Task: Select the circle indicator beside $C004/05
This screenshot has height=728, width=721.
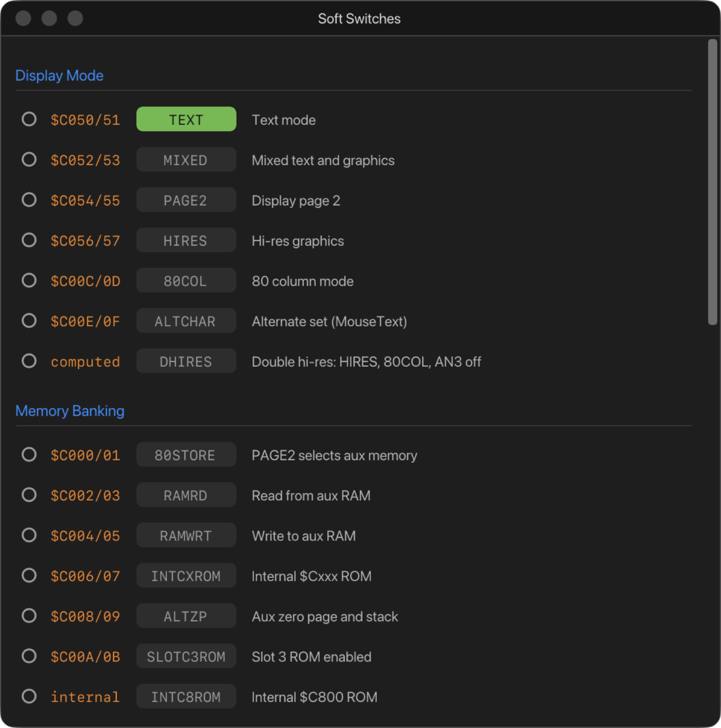Action: [29, 535]
